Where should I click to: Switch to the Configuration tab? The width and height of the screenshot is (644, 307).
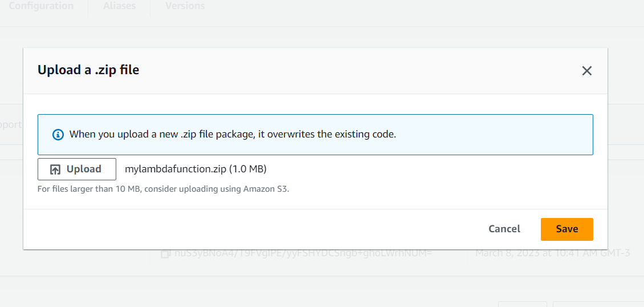(x=41, y=6)
